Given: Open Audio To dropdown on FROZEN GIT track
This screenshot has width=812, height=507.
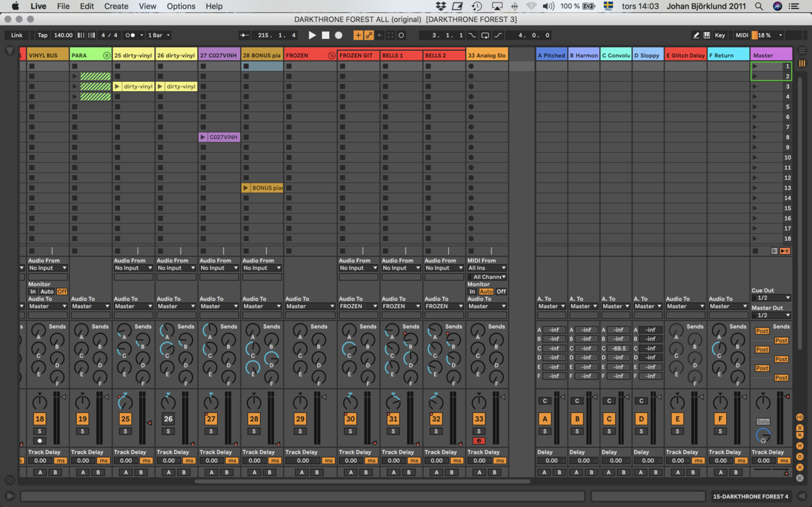Looking at the screenshot, I should click(358, 306).
